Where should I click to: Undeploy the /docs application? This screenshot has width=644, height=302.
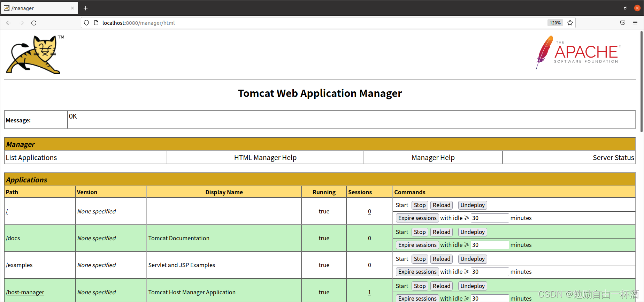pyautogui.click(x=473, y=232)
